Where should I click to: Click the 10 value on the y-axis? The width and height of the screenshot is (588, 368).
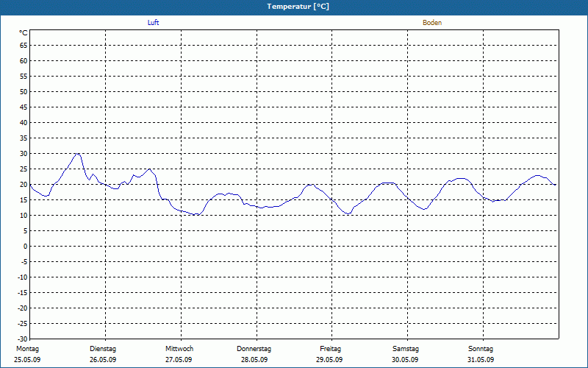[24, 216]
